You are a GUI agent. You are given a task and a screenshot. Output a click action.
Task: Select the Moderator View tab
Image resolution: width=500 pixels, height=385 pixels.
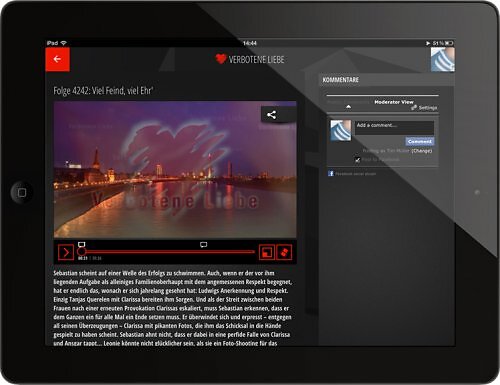(x=394, y=102)
